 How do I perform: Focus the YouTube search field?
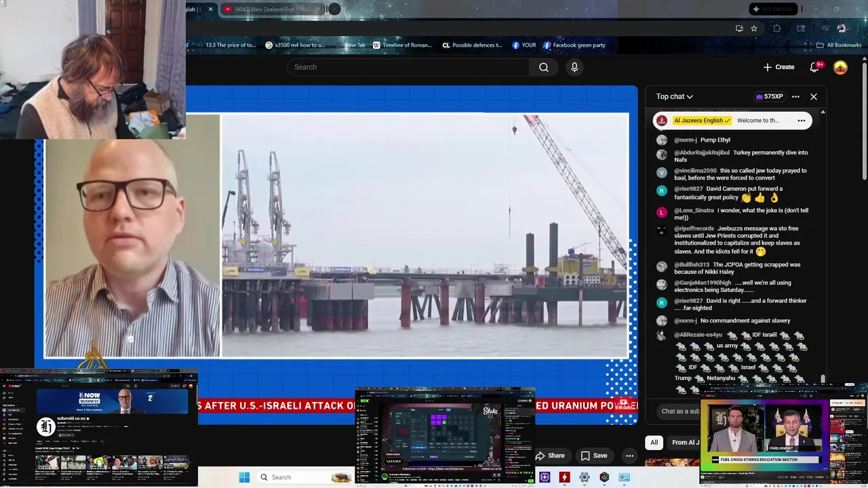(408, 67)
